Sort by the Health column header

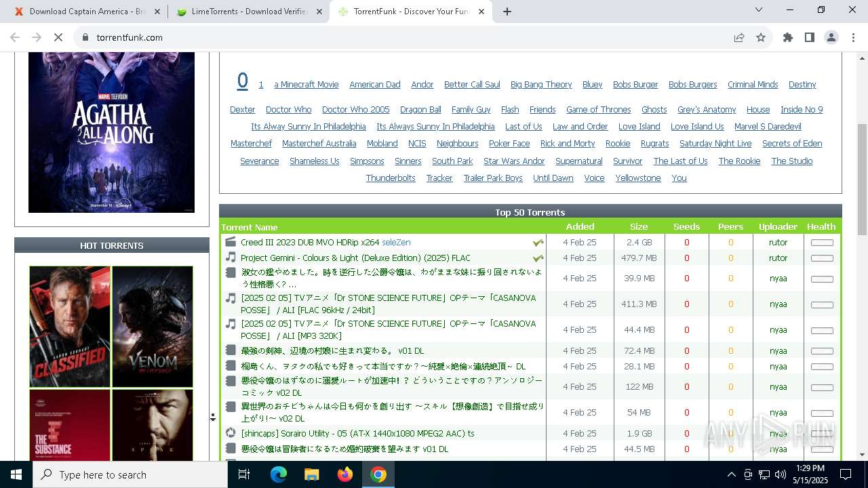tap(821, 226)
